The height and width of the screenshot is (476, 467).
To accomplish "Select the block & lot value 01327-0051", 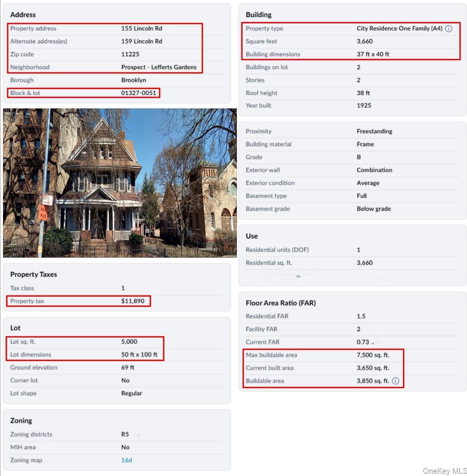I will tap(139, 93).
